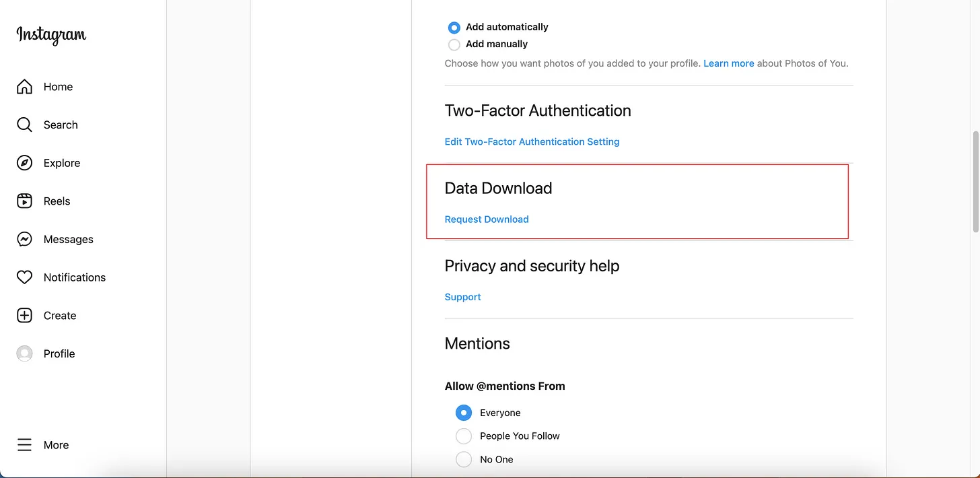The width and height of the screenshot is (980, 478).
Task: Select the Add automatically radio option
Action: (454, 28)
